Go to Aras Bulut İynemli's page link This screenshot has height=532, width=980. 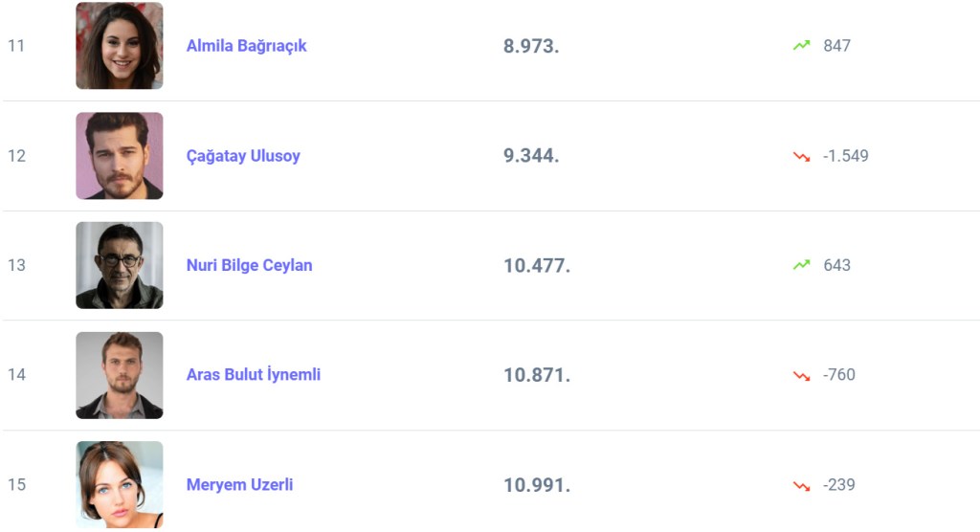tap(254, 375)
